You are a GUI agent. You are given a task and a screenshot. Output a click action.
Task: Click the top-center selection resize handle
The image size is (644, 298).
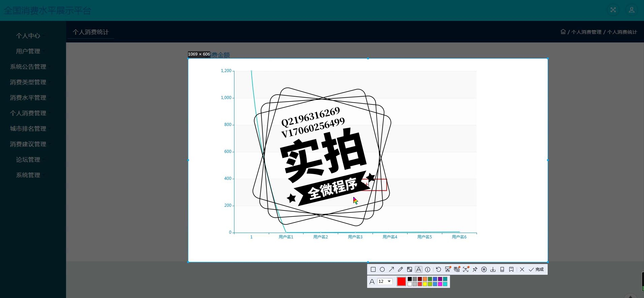pos(368,59)
